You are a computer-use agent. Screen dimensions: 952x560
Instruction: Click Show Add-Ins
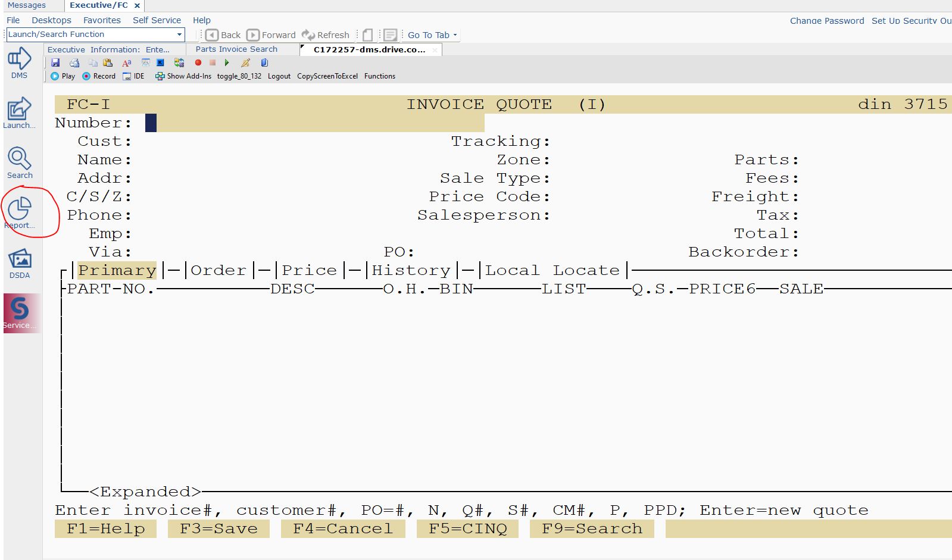click(x=183, y=76)
